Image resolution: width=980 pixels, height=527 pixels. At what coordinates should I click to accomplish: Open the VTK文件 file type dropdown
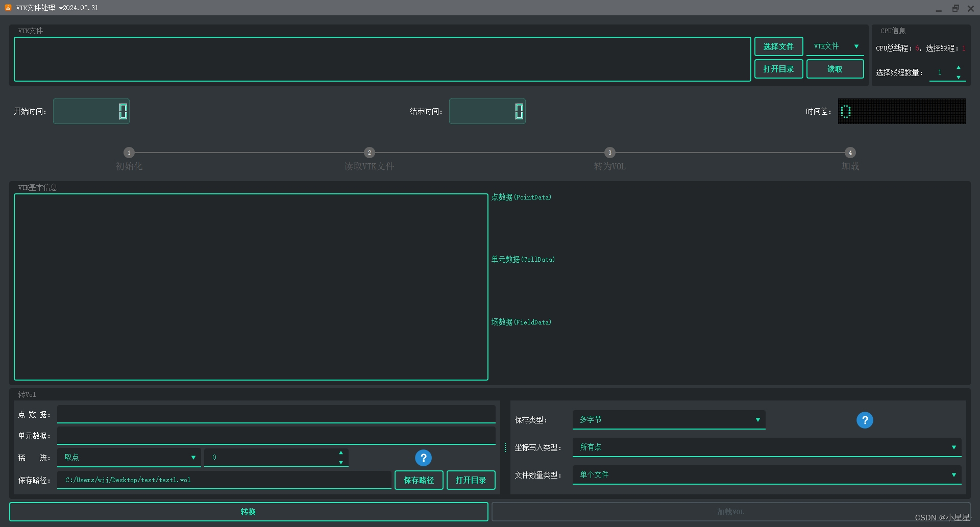point(835,46)
